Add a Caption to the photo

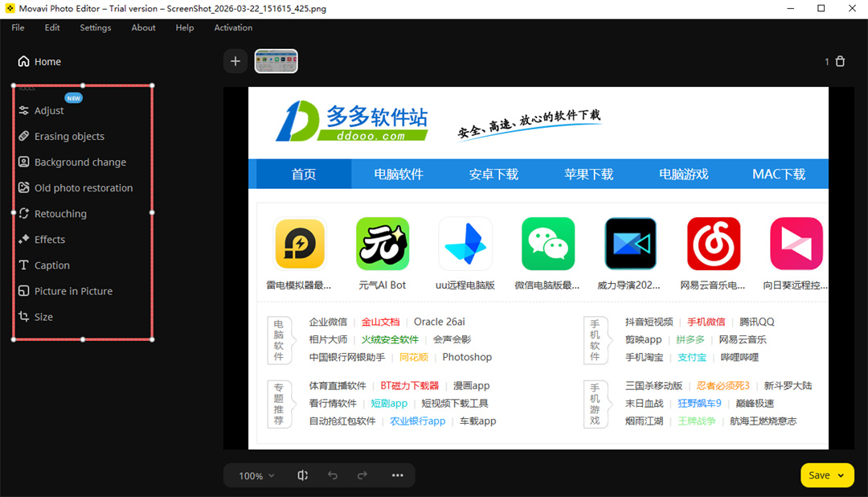[x=43, y=265]
